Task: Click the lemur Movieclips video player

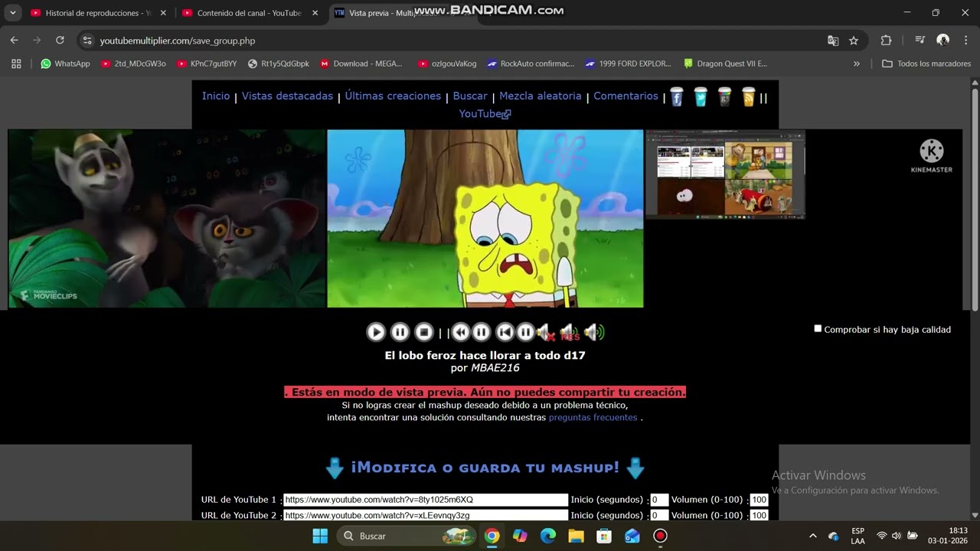Action: [x=167, y=218]
